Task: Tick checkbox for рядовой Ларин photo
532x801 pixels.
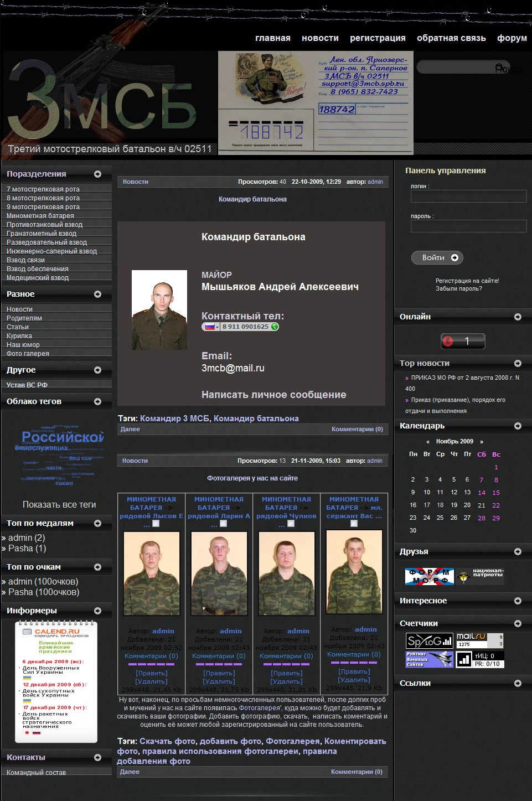Action: pyautogui.click(x=224, y=524)
